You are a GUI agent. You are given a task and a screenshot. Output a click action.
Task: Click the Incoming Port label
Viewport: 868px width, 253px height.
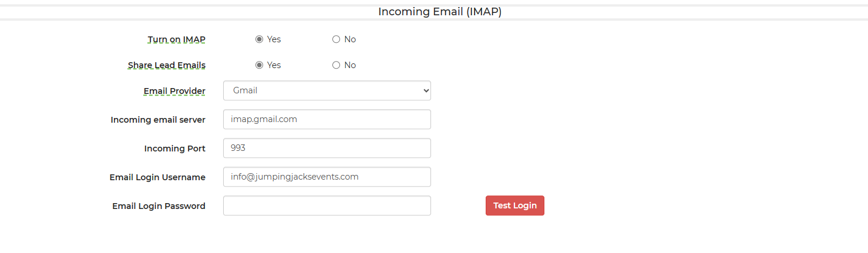pyautogui.click(x=174, y=149)
